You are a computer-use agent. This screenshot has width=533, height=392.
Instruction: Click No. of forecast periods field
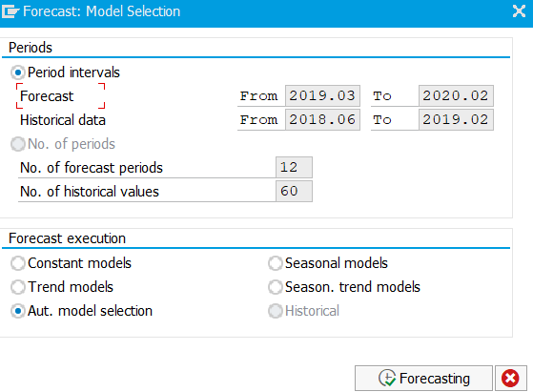pos(294,167)
